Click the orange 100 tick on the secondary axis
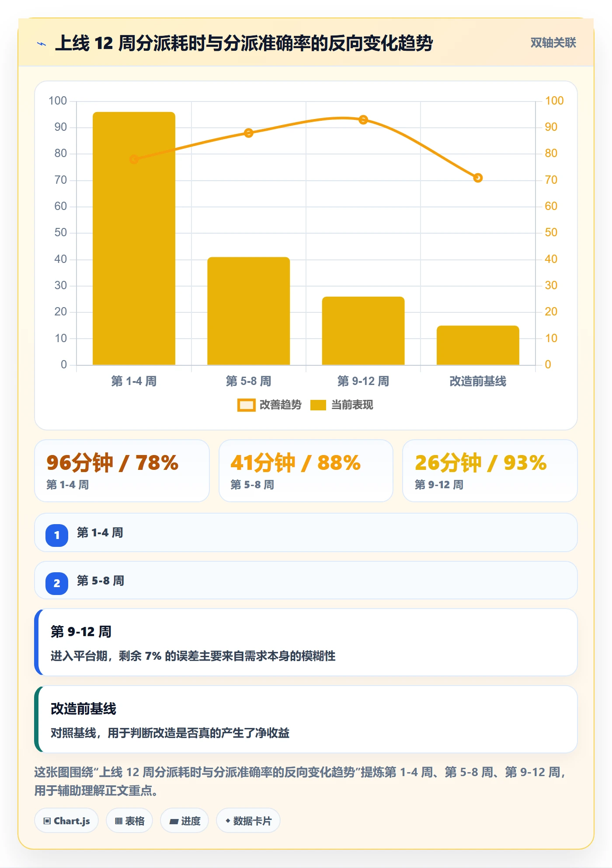Screen dimensions: 612x868 pyautogui.click(x=554, y=101)
